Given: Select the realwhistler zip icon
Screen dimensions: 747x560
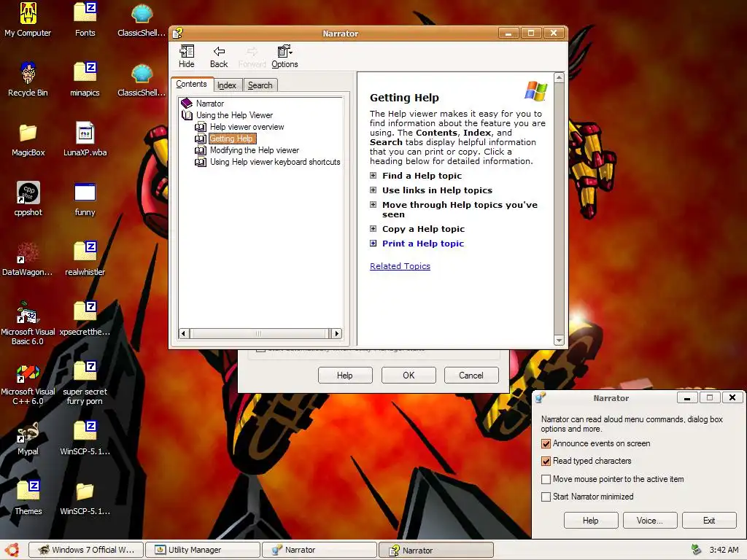Looking at the screenshot, I should pos(85,259).
